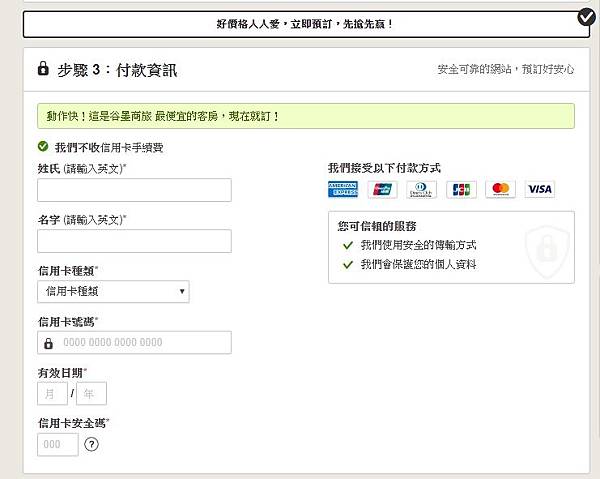Click the Diners Club card logo
The width and height of the screenshot is (600, 479).
pos(421,189)
